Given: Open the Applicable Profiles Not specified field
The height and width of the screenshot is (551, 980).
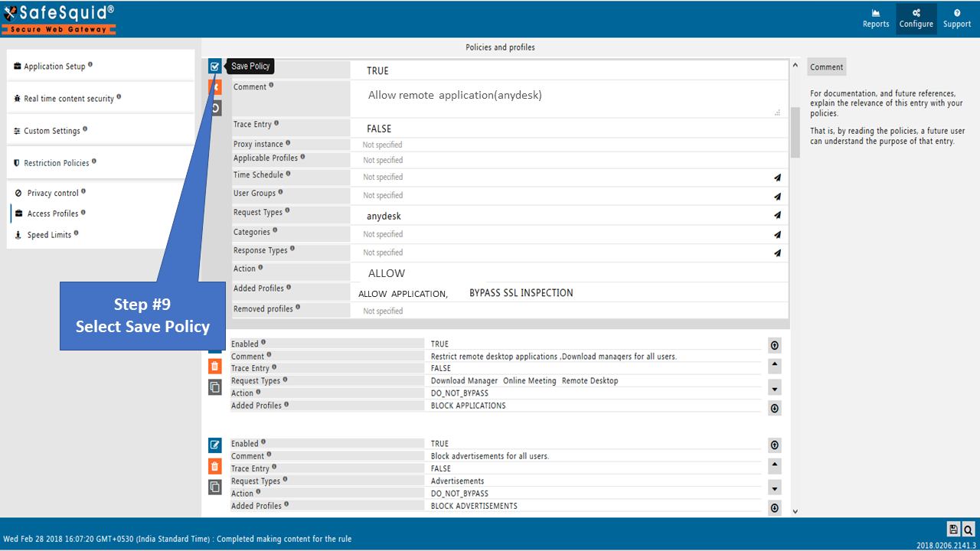Looking at the screenshot, I should pos(569,160).
